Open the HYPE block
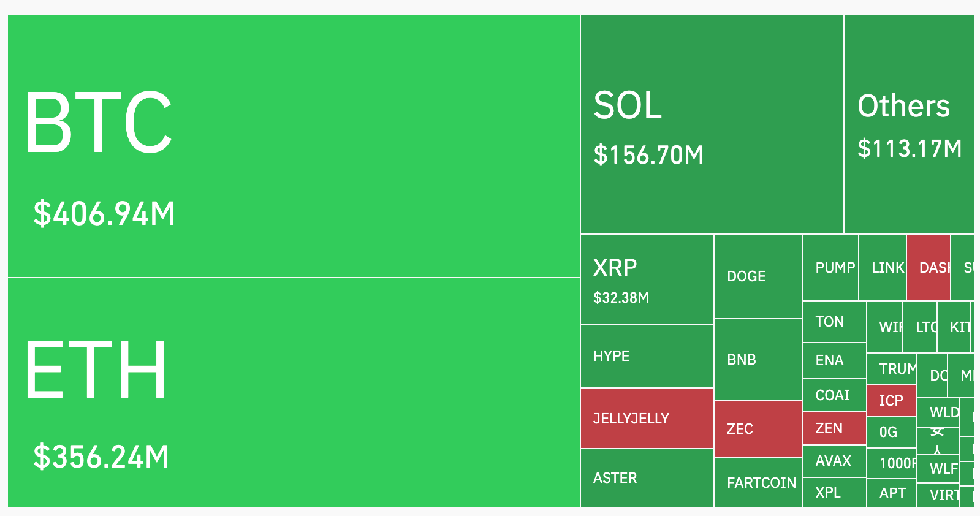Viewport: 980px width, 516px height. 647,356
